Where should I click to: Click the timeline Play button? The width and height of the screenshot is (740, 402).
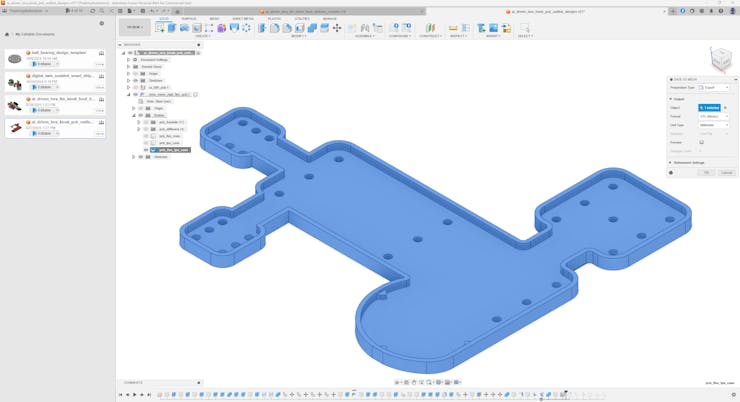135,395
